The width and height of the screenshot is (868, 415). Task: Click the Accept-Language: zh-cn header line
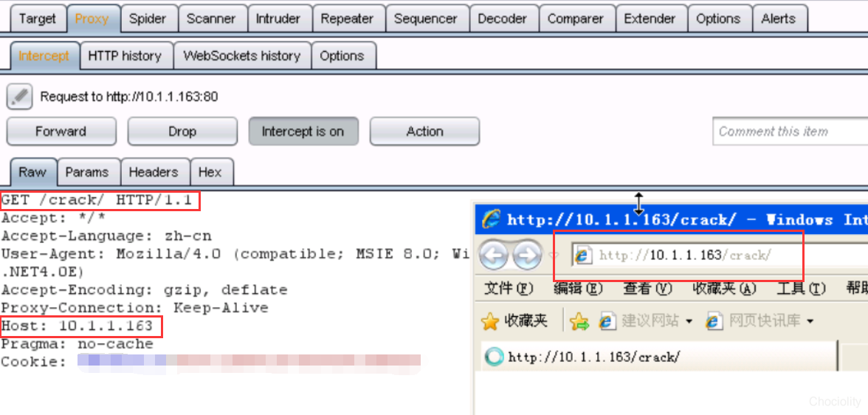(x=106, y=236)
